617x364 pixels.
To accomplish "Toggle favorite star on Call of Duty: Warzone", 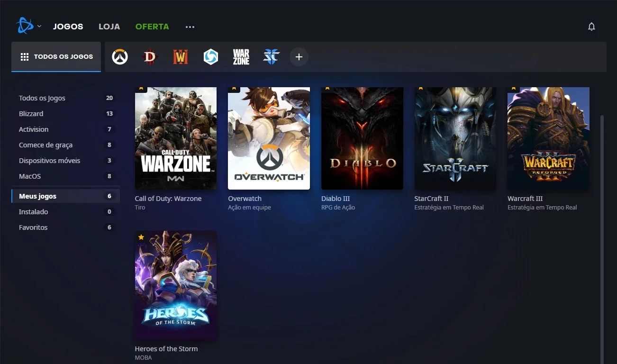I will (x=141, y=89).
